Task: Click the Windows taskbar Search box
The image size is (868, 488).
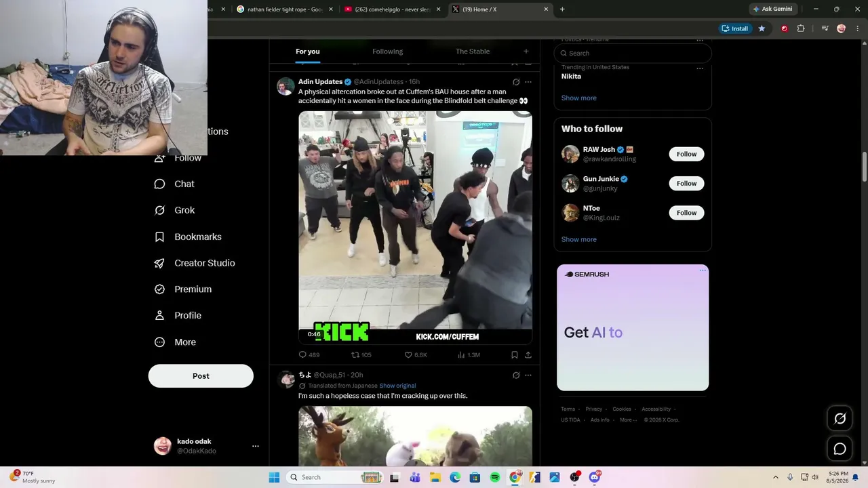Action: 334,477
